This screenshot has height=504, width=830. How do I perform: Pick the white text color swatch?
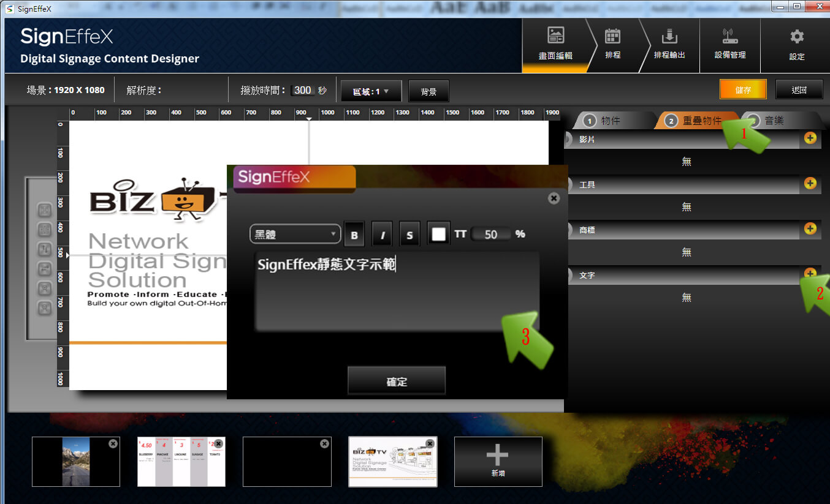coord(438,235)
